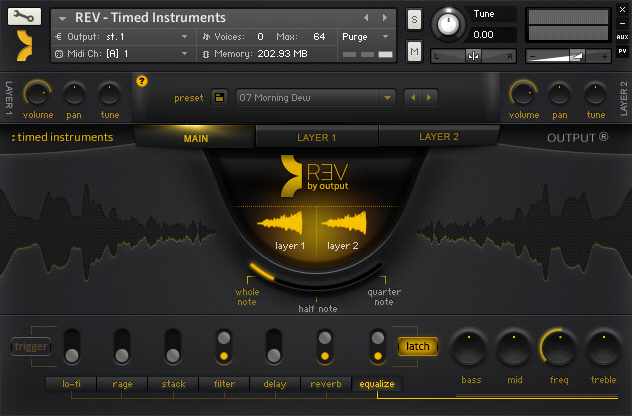Viewport: 632px width, 416px height.
Task: Open the preset name dropdown
Action: point(315,98)
